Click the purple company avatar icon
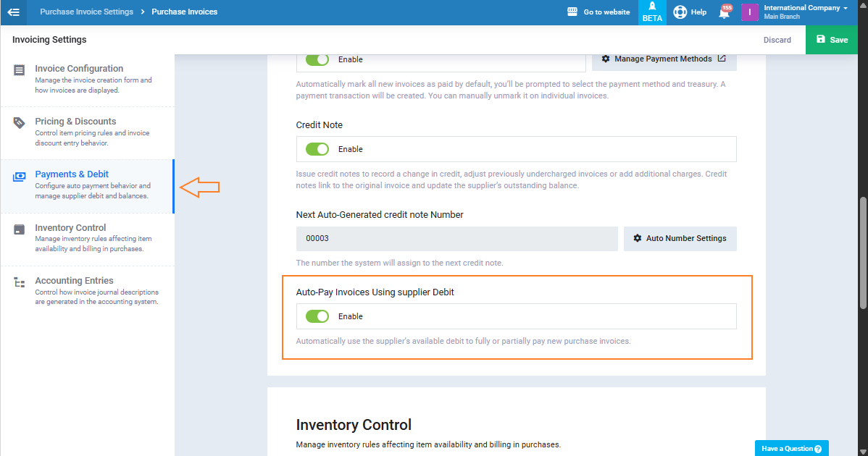Screen dimensions: 868x456 coord(749,12)
